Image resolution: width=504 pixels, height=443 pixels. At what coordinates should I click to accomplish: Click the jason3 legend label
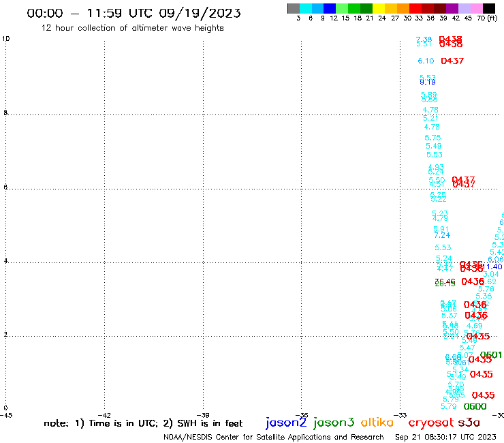pyautogui.click(x=334, y=423)
